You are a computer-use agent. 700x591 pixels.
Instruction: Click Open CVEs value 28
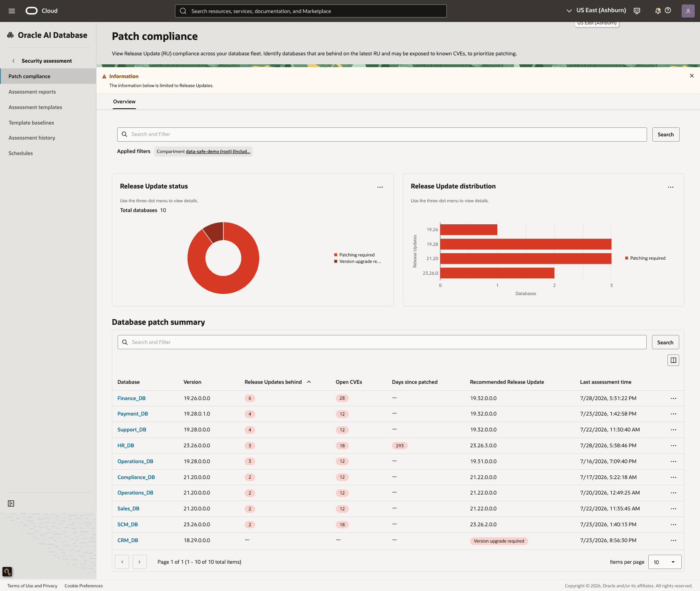point(342,398)
